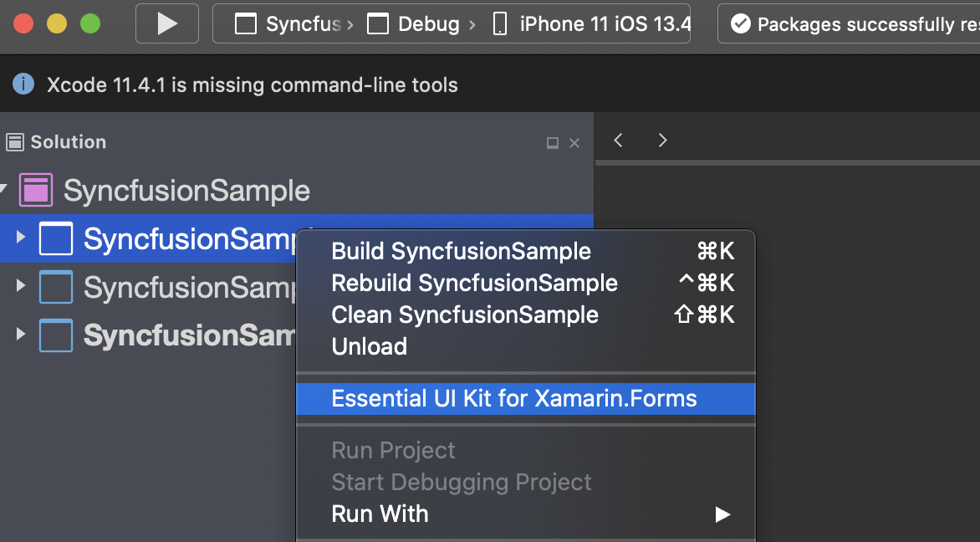Select Build SyncfusionSample from context menu
Viewport: 980px width, 542px height.
click(x=461, y=251)
